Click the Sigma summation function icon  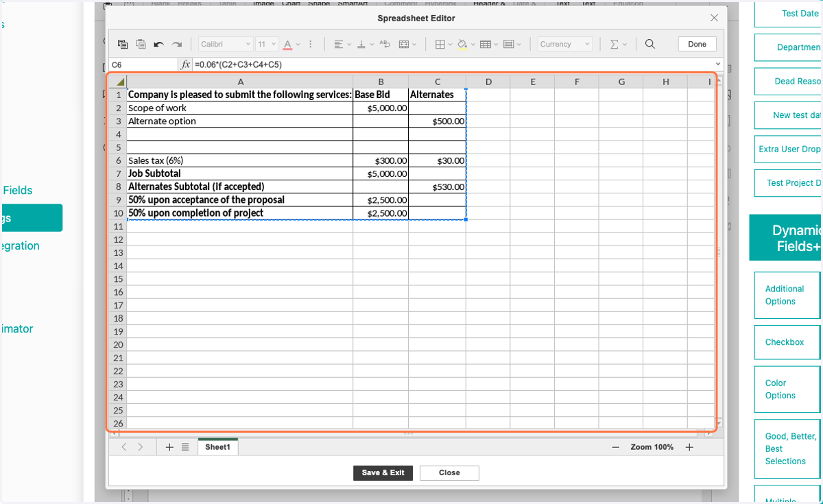point(615,44)
